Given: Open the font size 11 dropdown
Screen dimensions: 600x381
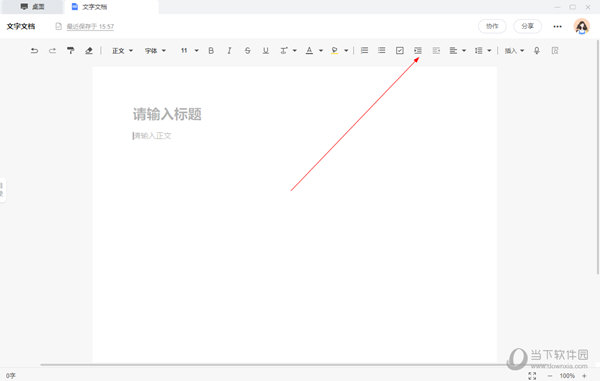Looking at the screenshot, I should (189, 50).
